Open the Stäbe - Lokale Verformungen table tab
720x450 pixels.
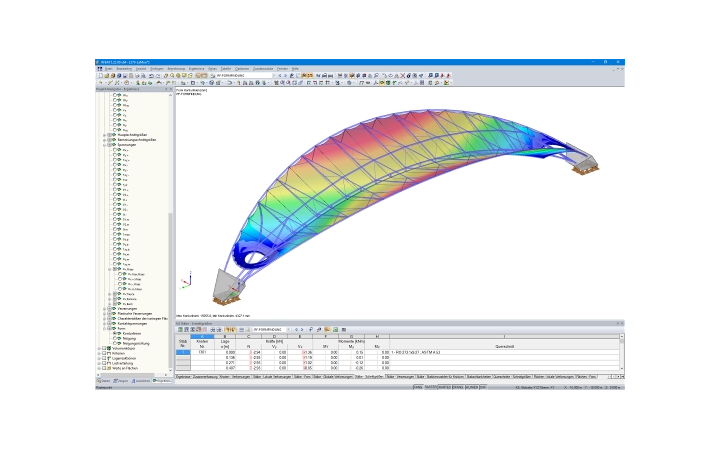(272, 377)
